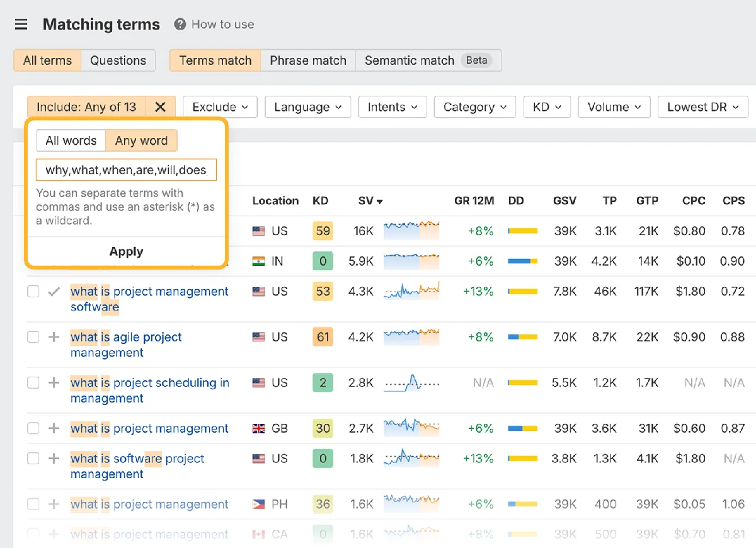Screen dimensions: 756x548
Task: Click the GR 12M column header
Action: pos(474,201)
